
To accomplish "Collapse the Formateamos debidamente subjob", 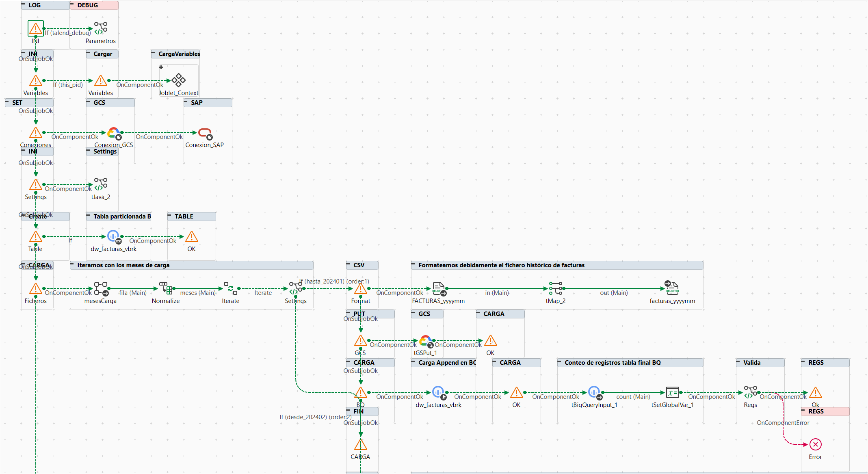I will 413,264.
